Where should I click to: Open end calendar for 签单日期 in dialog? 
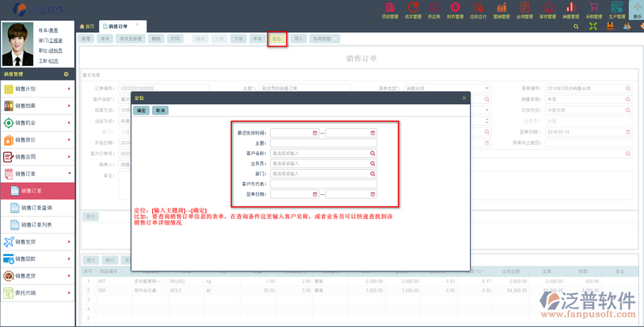(373, 194)
